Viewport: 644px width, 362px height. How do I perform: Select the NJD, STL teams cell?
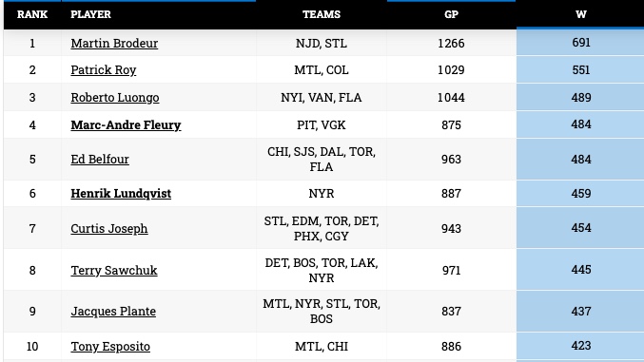[322, 43]
